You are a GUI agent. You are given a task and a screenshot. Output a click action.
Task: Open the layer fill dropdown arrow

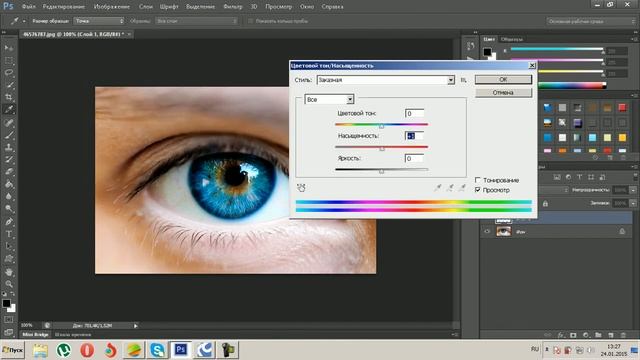[x=633, y=203]
